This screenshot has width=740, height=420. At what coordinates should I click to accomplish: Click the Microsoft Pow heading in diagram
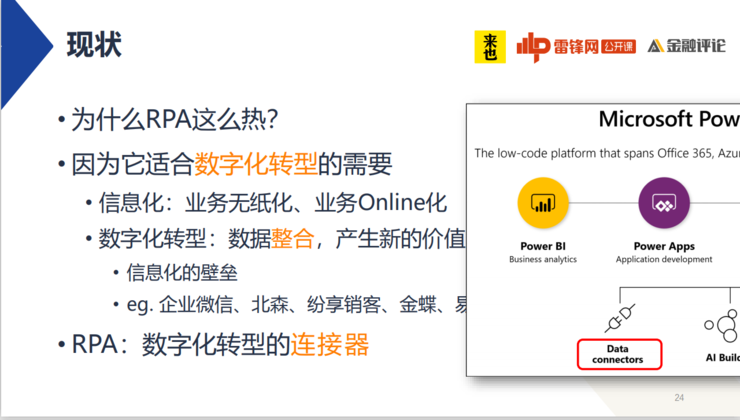[x=669, y=119]
